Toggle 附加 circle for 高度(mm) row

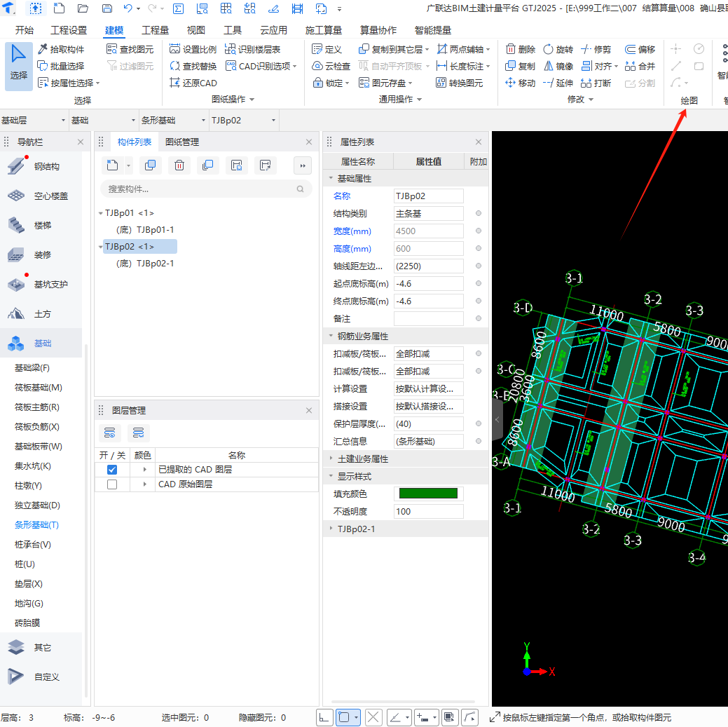479,249
